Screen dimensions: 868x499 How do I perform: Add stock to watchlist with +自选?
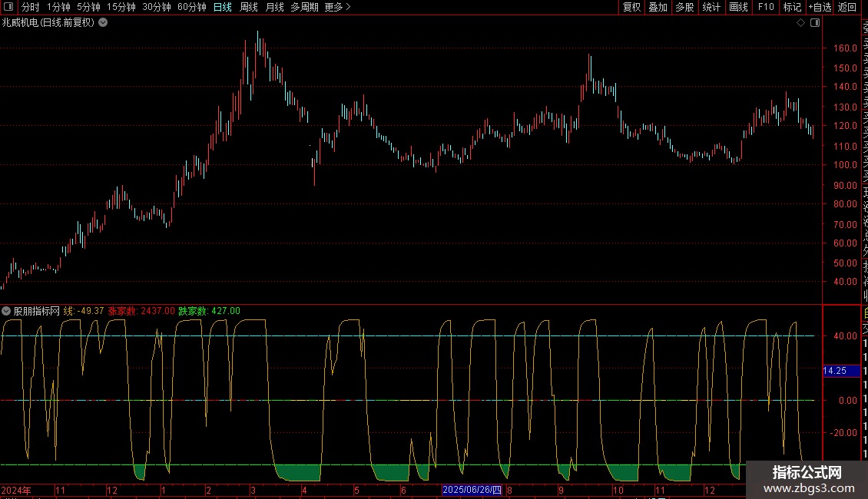click(x=820, y=7)
